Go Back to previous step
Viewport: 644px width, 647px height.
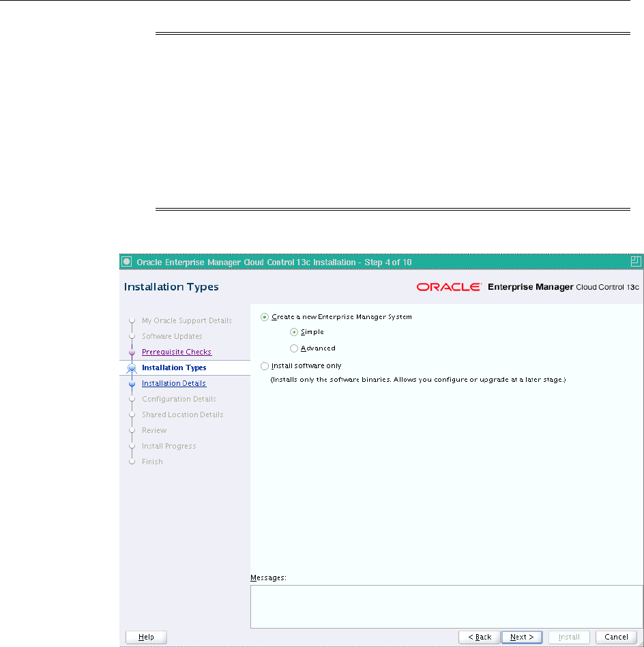(480, 637)
